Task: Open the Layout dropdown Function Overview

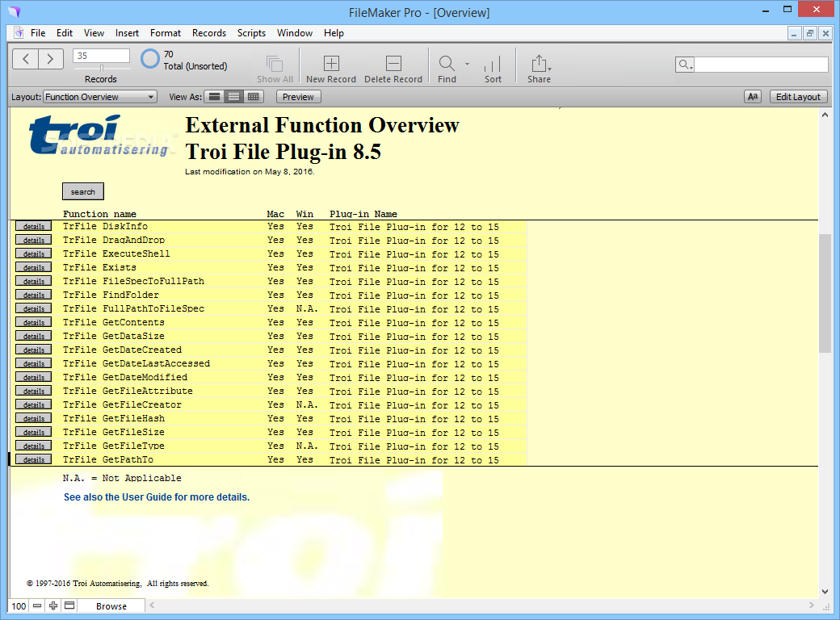Action: pyautogui.click(x=99, y=97)
